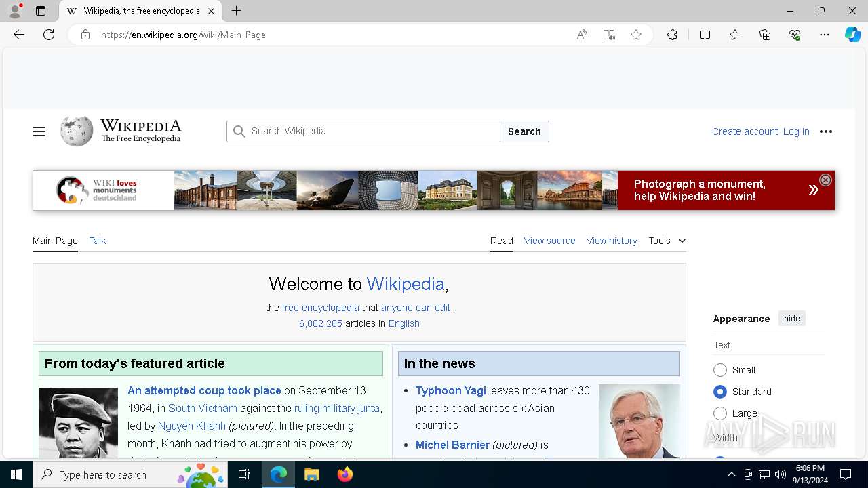
Task: Open File Explorer from the taskbar
Action: click(312, 474)
